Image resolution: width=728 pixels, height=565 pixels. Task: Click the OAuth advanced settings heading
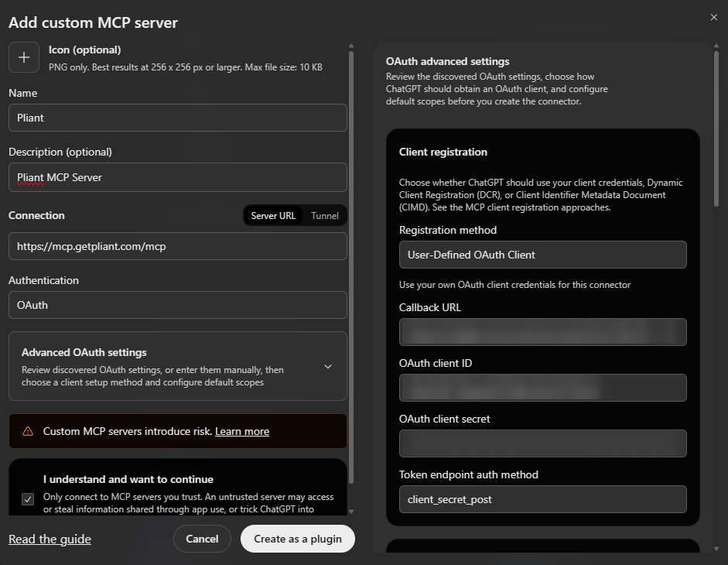pos(448,61)
